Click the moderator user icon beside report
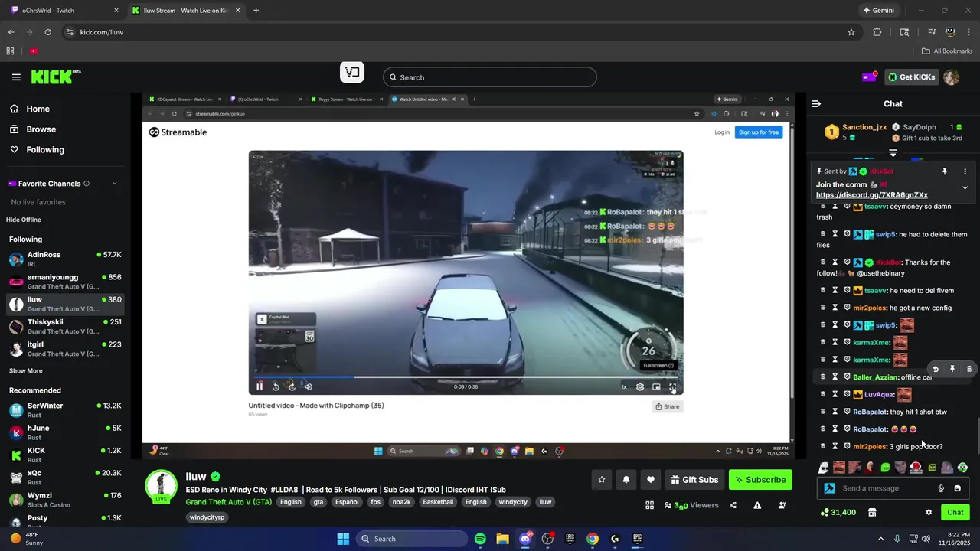The width and height of the screenshot is (980, 551). pyautogui.click(x=782, y=505)
